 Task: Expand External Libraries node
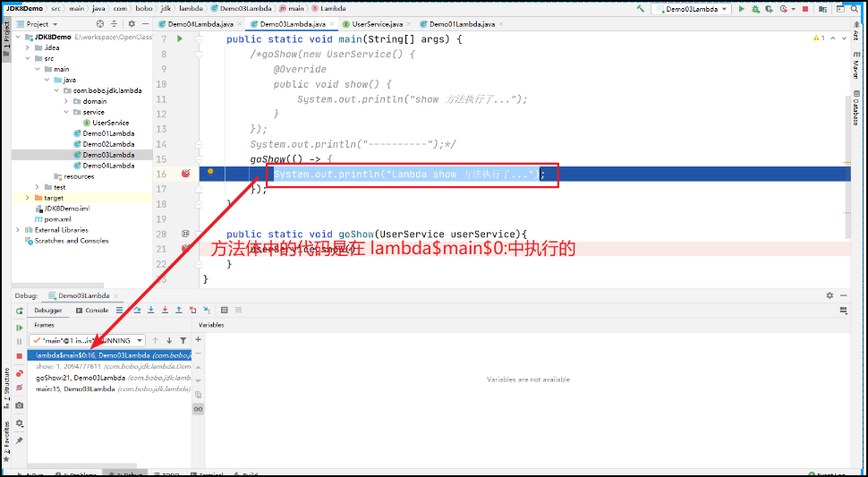[18, 230]
